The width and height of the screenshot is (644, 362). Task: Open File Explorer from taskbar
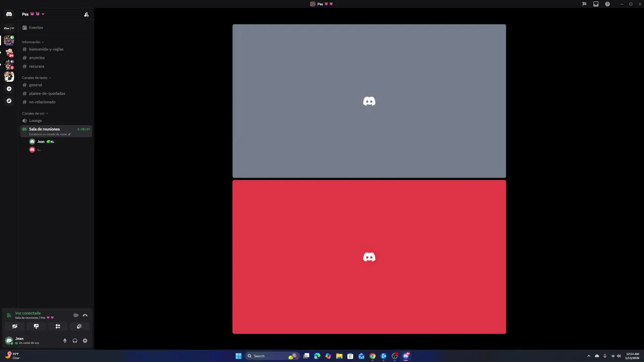pos(339,356)
